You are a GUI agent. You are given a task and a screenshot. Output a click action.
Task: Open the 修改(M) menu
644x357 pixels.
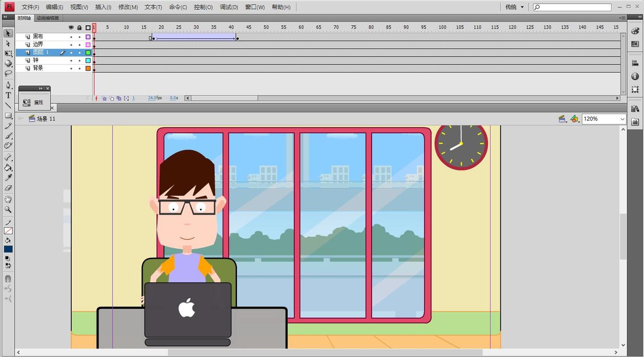[128, 7]
